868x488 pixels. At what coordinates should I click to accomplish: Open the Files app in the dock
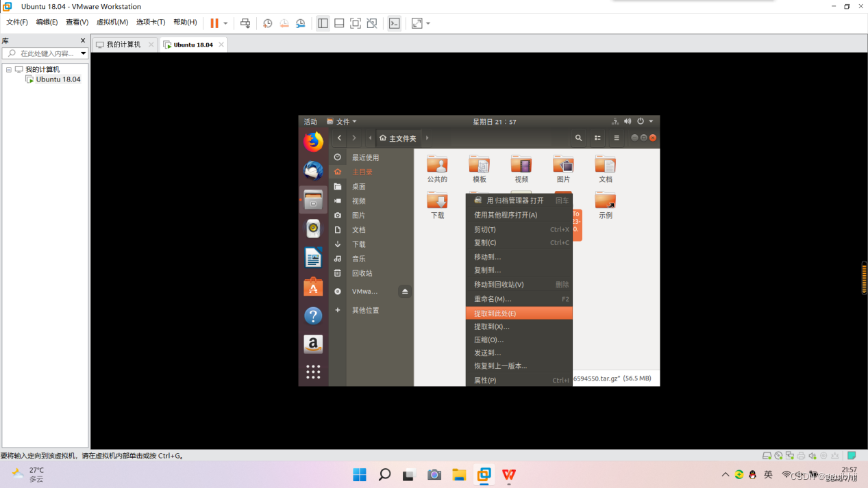[x=313, y=200]
